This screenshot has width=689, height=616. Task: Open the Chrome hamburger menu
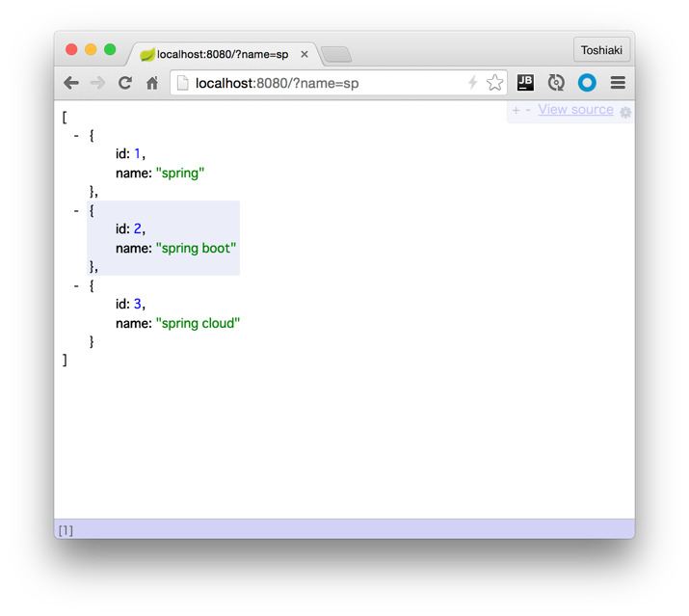click(618, 82)
